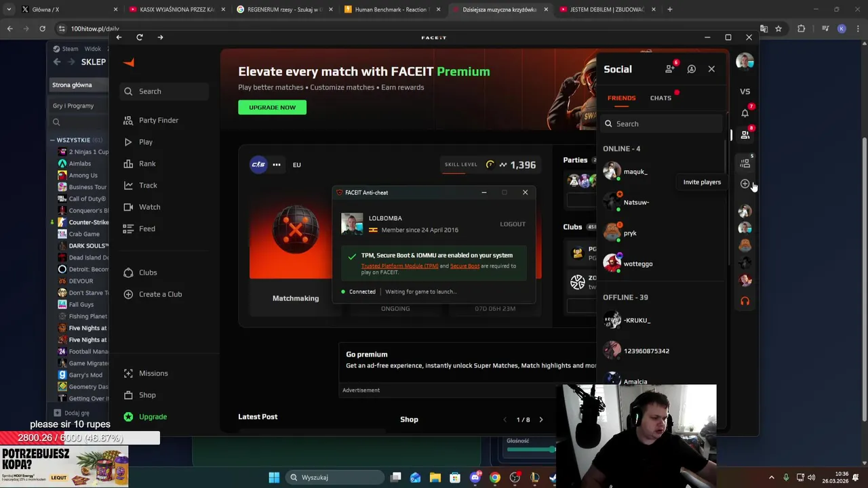Image resolution: width=868 pixels, height=488 pixels.
Task: Open the Track page
Action: pos(140,185)
